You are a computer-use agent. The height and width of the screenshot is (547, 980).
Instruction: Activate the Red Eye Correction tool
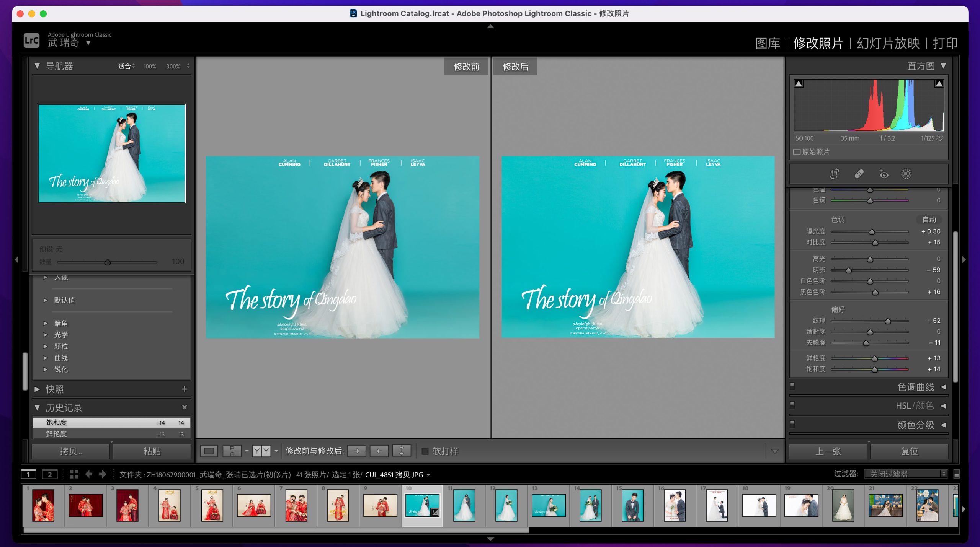(883, 174)
